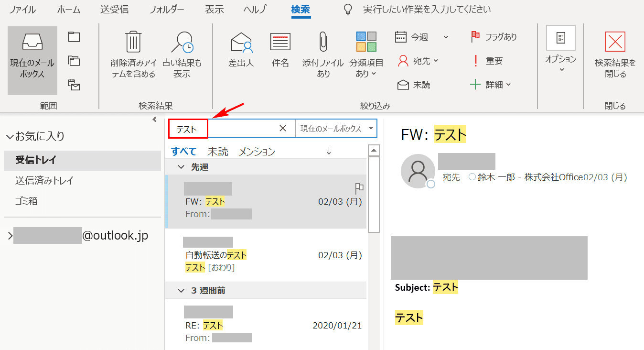644x350 pixels.
Task: Open the recipient (宛先) filter dropdown
Action: click(x=419, y=61)
